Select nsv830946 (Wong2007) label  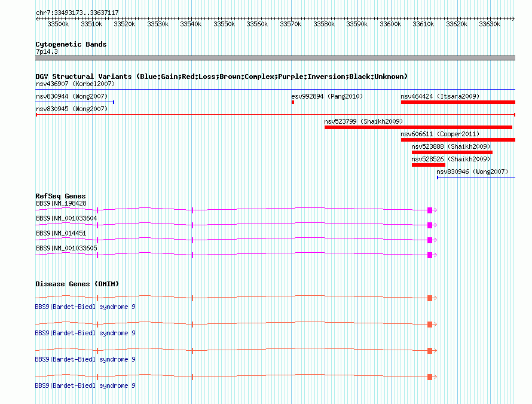(x=472, y=172)
